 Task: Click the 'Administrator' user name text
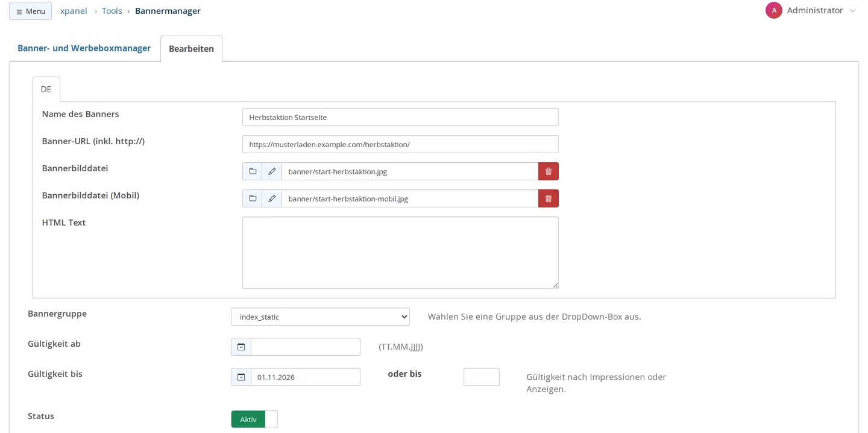(x=815, y=10)
